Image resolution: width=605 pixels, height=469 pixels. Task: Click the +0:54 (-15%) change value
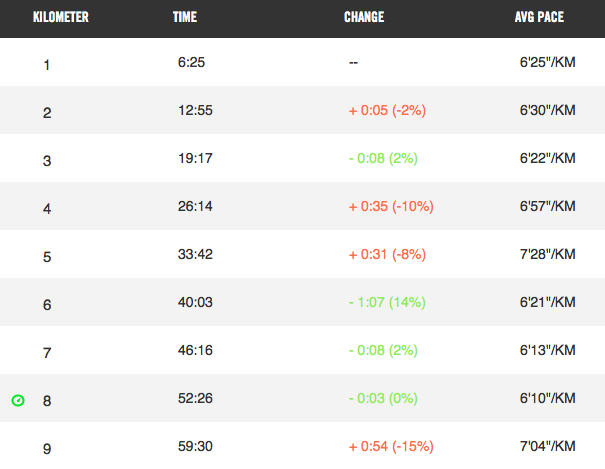[x=392, y=447]
